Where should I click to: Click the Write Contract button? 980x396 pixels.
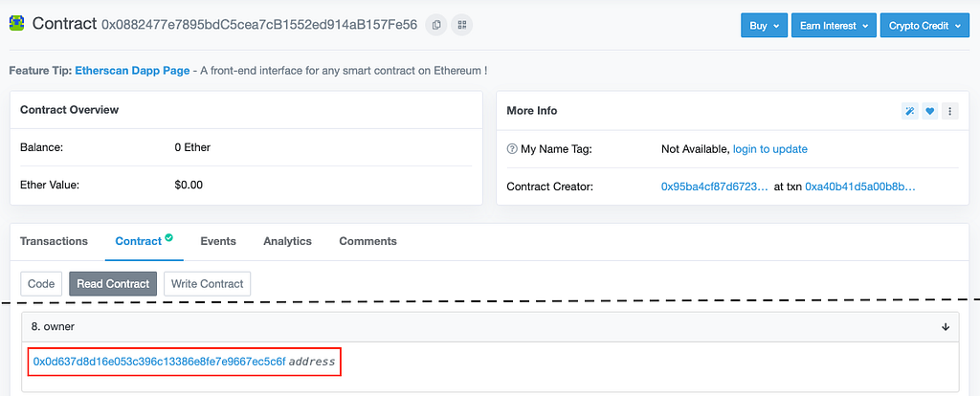pos(207,283)
